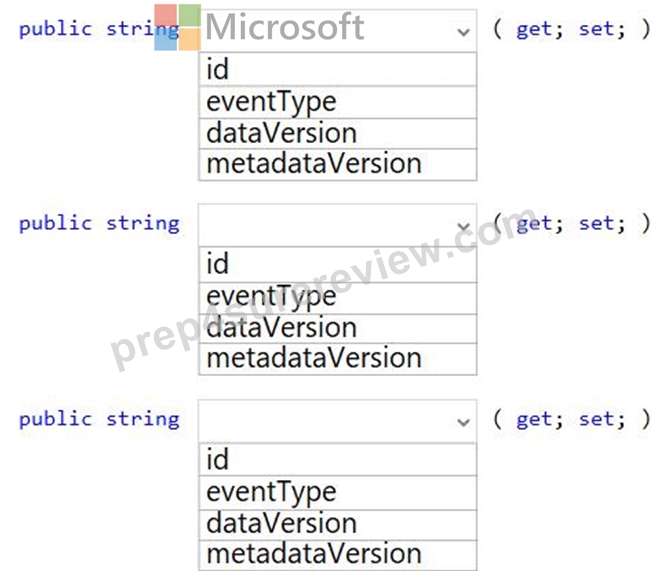Expand the first dropdown chevron arrow
Image resolution: width=652 pixels, height=571 pixels.
point(463,32)
